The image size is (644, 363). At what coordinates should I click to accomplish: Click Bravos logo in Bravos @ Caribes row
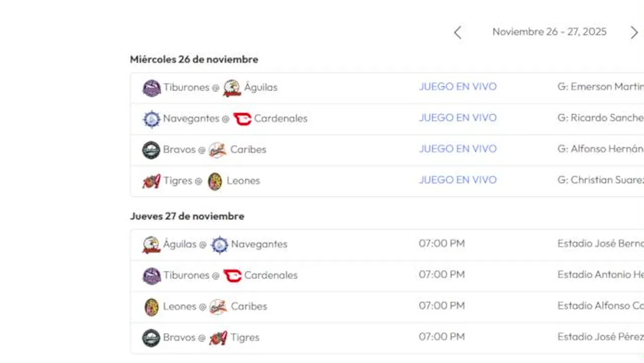click(151, 150)
